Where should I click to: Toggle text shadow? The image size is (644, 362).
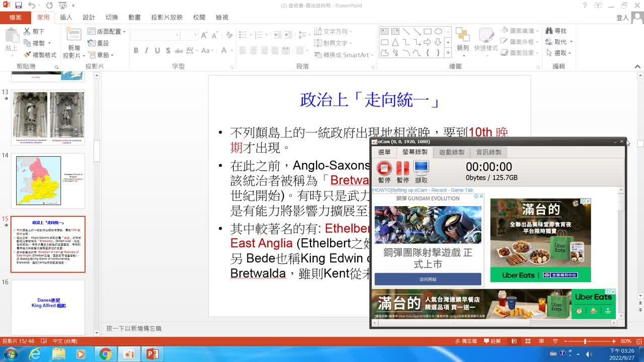tap(168, 51)
